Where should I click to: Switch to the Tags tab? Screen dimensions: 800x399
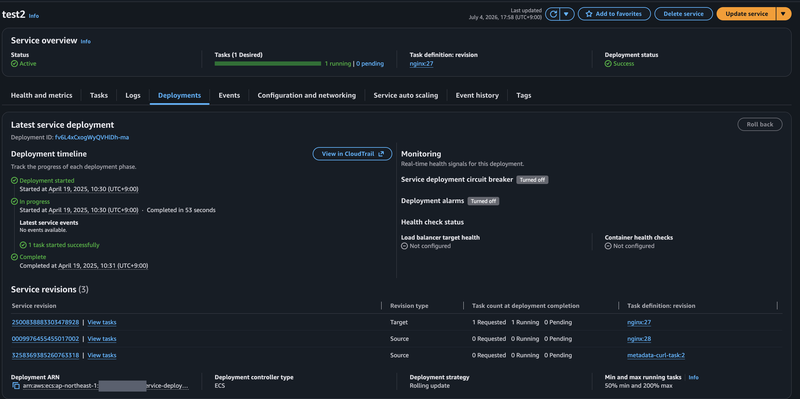(x=523, y=95)
